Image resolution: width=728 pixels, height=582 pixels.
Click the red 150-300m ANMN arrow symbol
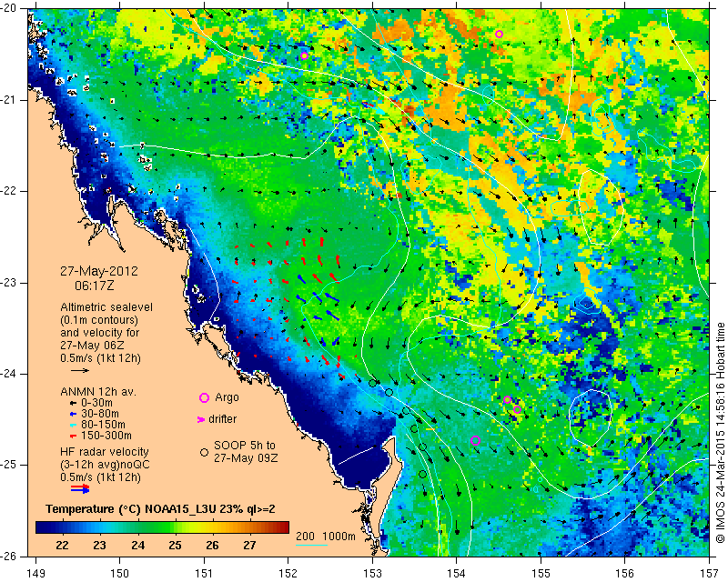click(73, 436)
